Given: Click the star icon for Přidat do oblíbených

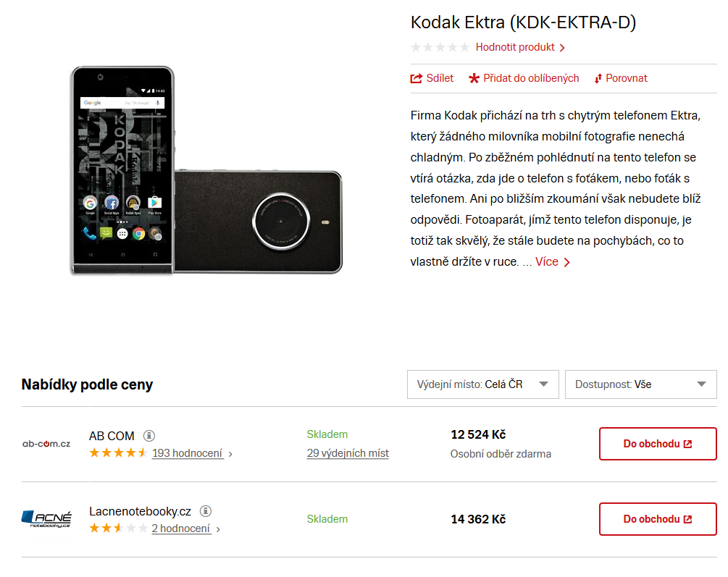Looking at the screenshot, I should [474, 78].
